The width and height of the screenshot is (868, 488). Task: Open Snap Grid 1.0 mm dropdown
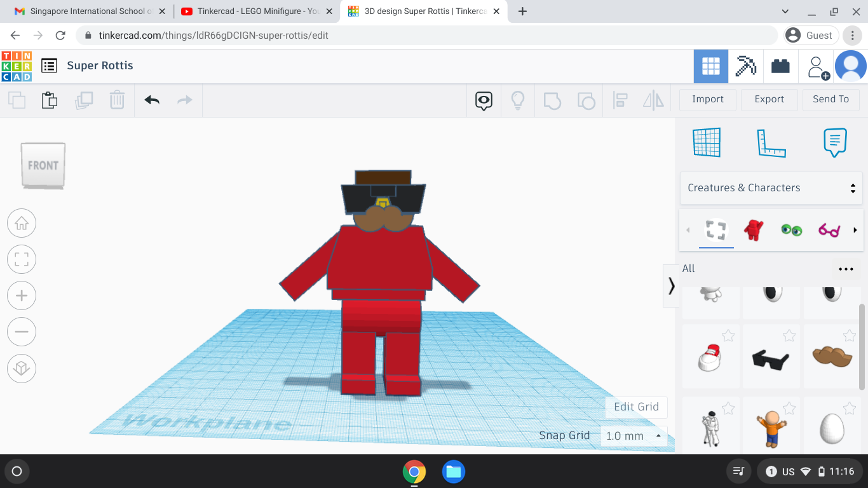tap(633, 436)
